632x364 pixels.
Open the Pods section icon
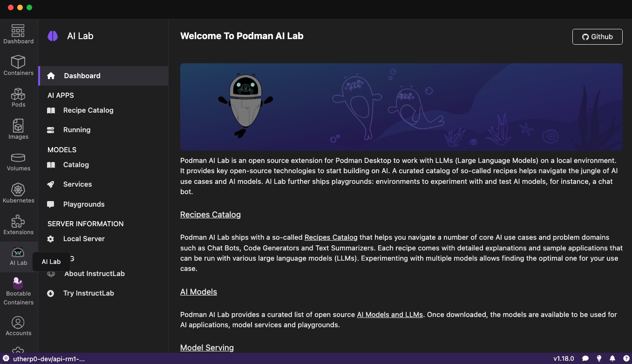[19, 98]
